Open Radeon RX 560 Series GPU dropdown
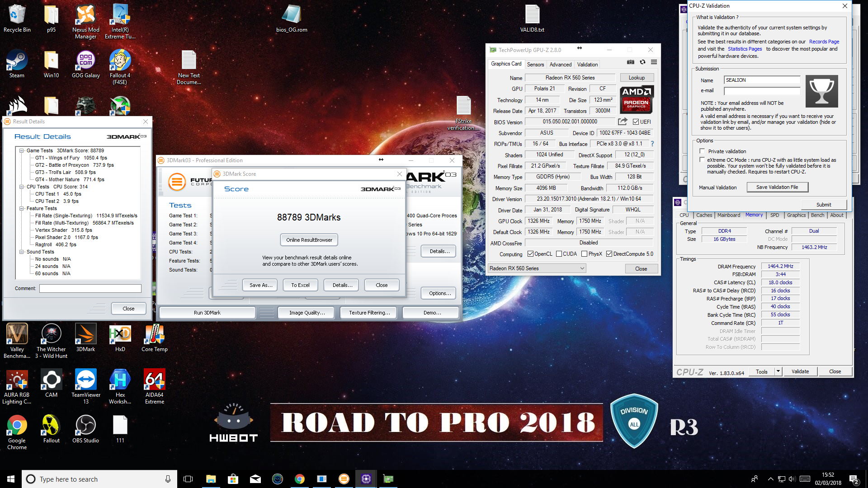868x488 pixels. pos(537,268)
